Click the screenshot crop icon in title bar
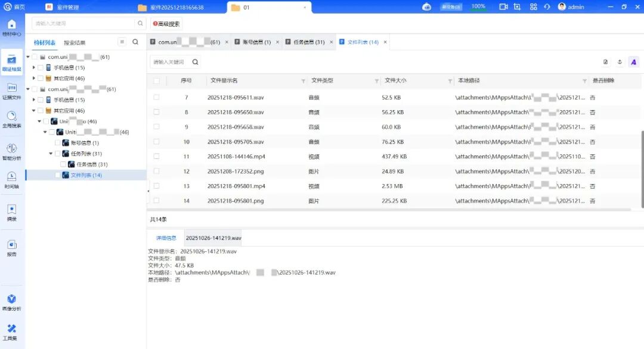This screenshot has height=349, width=644. tap(517, 7)
